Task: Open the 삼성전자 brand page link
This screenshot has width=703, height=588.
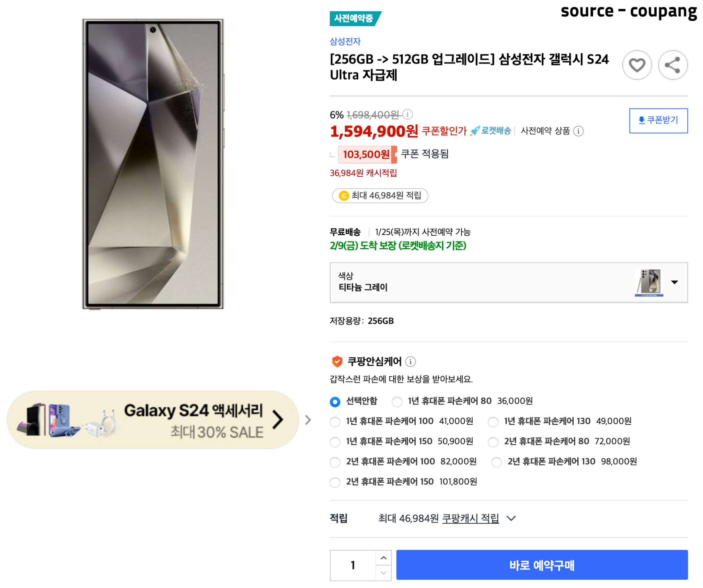Action: click(345, 41)
